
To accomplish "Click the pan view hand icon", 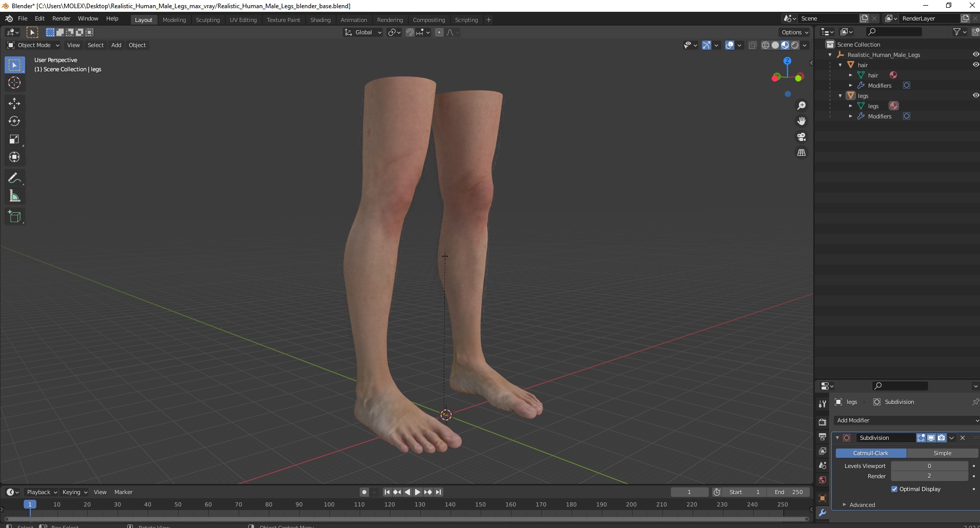I will coord(801,121).
